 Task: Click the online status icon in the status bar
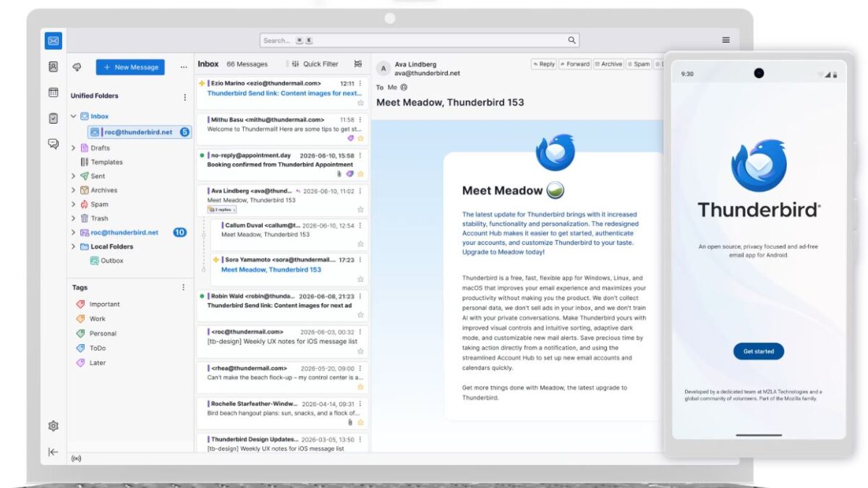tap(77, 458)
